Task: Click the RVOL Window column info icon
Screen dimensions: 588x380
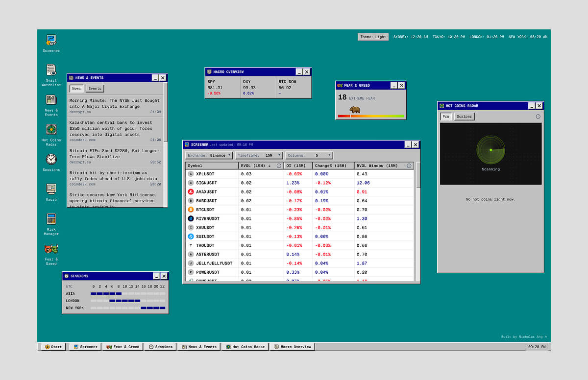Action: pos(409,166)
